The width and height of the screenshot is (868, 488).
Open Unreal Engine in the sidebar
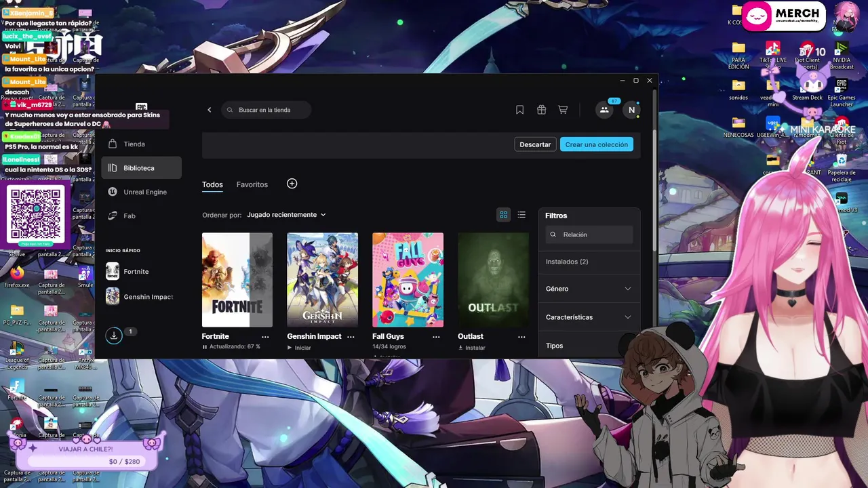141,192
